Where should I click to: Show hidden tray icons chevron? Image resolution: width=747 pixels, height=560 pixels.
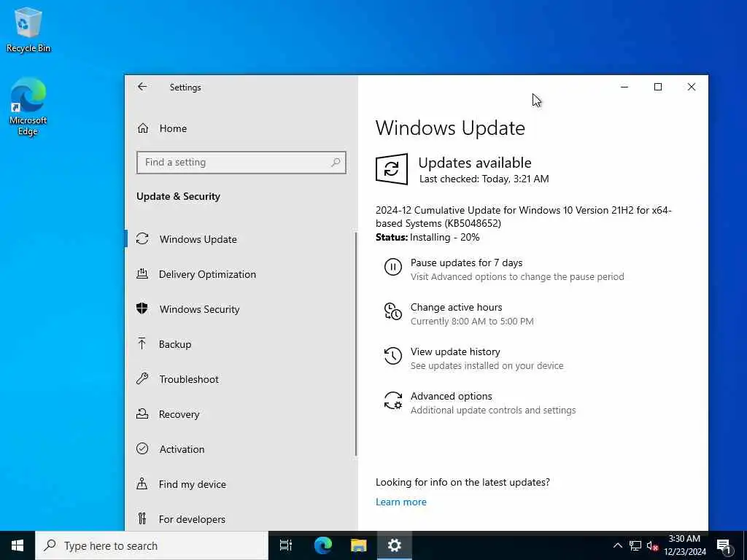click(617, 545)
